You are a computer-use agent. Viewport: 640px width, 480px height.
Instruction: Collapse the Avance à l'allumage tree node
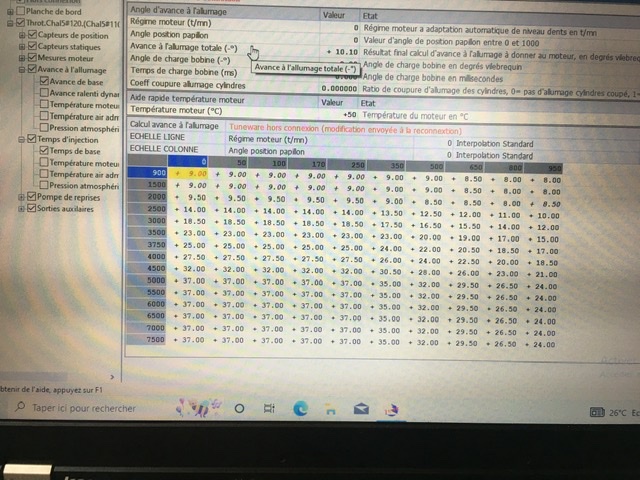pyautogui.click(x=22, y=70)
